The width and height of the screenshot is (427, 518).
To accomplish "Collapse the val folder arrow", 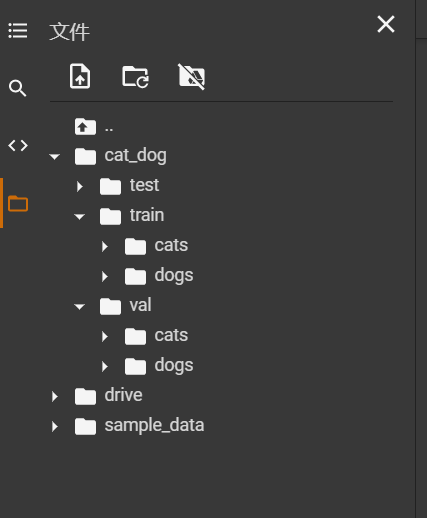I will coord(79,307).
